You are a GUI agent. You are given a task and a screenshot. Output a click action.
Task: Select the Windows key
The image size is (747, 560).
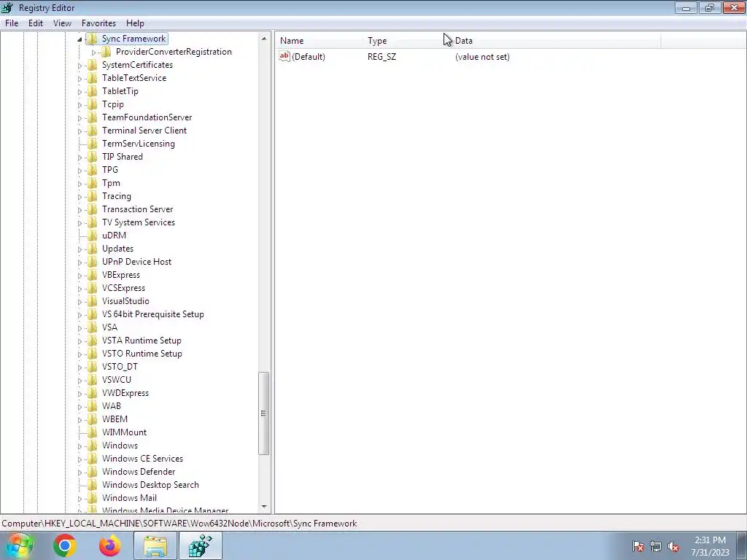click(120, 446)
